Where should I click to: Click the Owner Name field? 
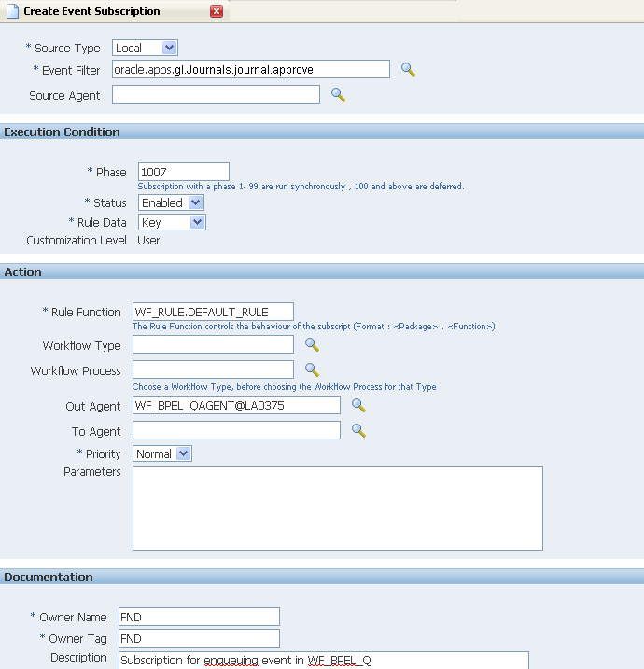click(x=199, y=617)
